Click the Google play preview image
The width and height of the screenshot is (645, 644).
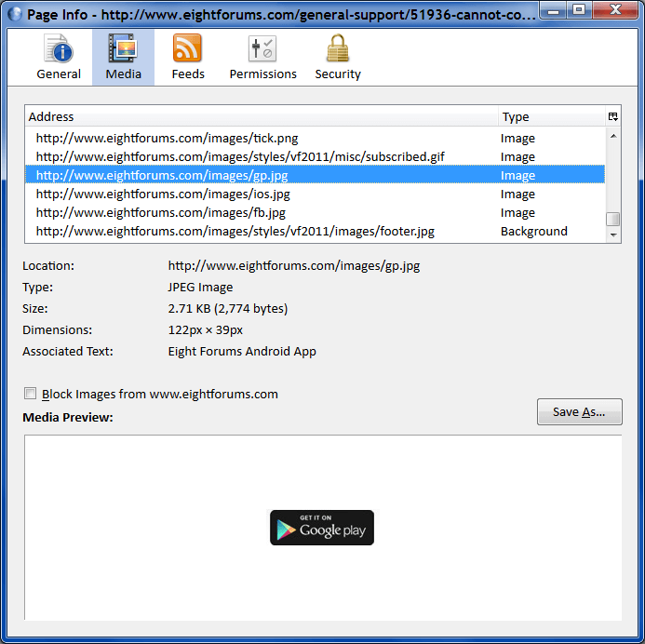click(x=322, y=528)
